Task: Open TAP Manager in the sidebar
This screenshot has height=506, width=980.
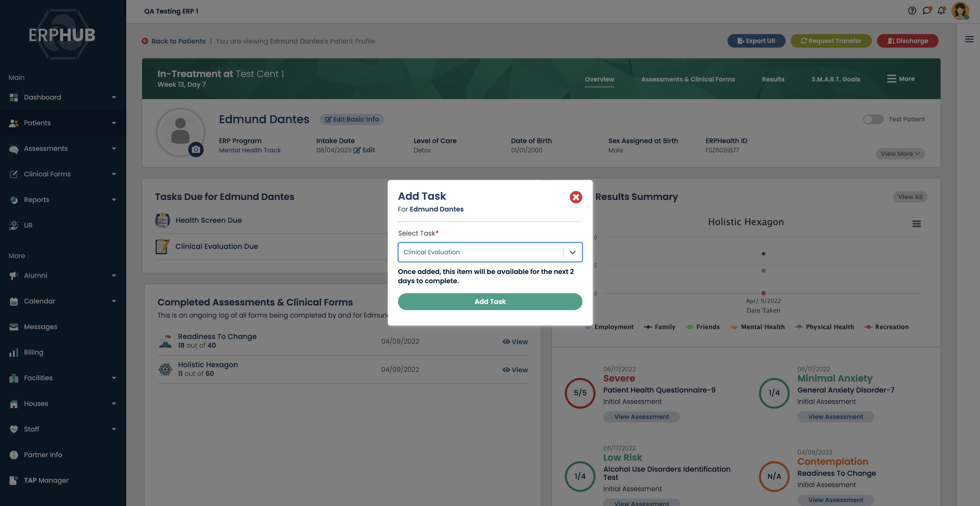Action: [46, 480]
